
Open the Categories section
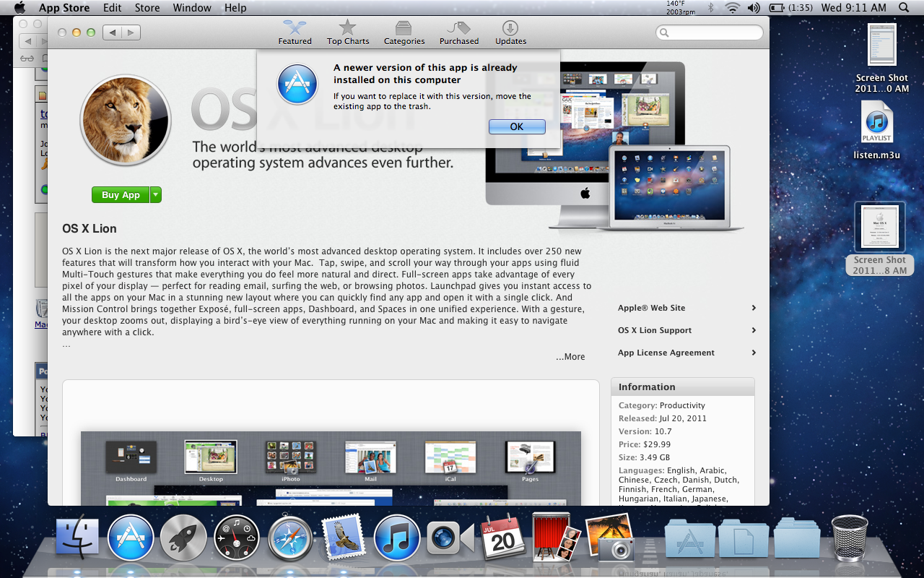(x=404, y=33)
